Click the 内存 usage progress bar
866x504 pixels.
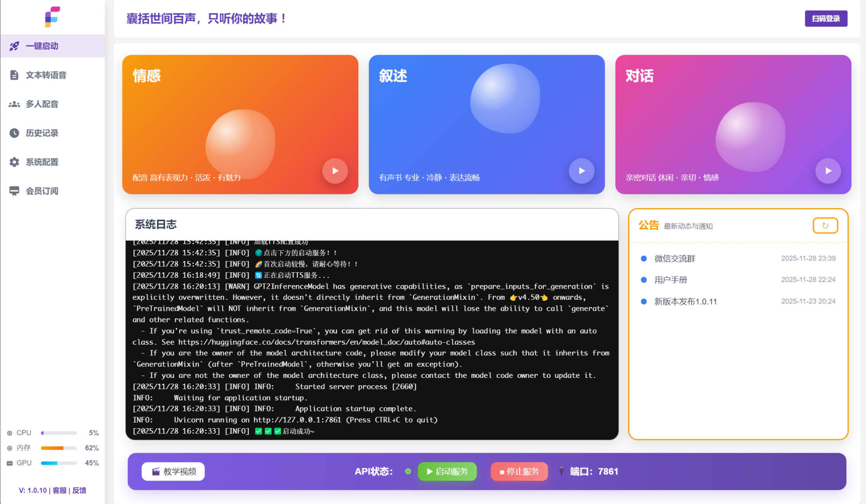pyautogui.click(x=59, y=448)
